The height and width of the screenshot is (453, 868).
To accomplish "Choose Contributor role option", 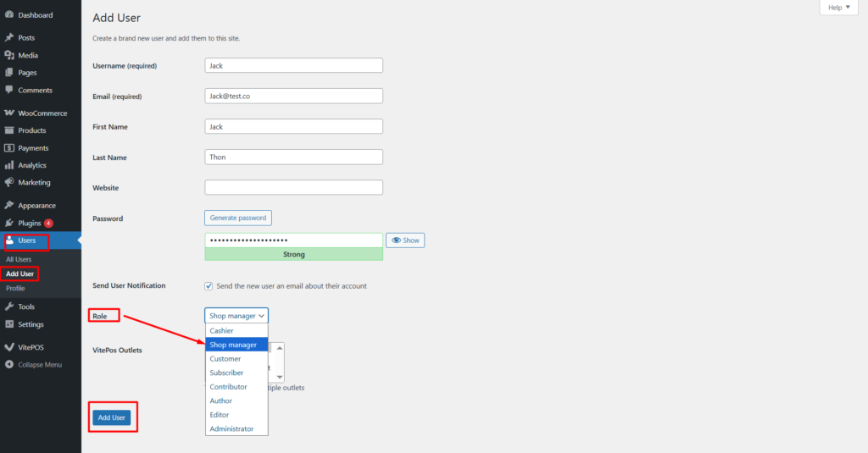I will [236, 387].
